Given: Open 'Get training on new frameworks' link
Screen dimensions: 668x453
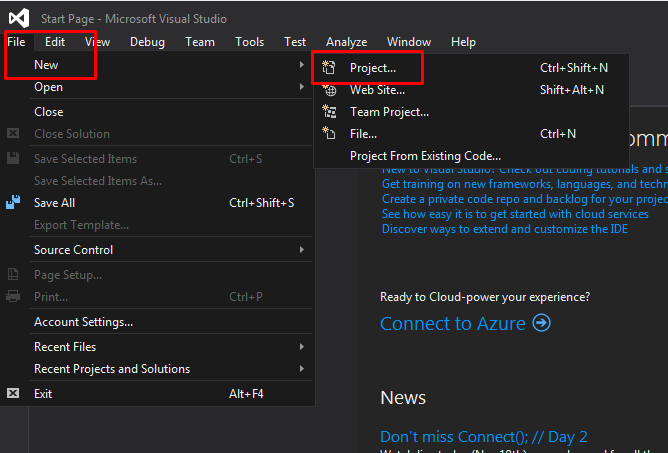Looking at the screenshot, I should click(x=525, y=184).
